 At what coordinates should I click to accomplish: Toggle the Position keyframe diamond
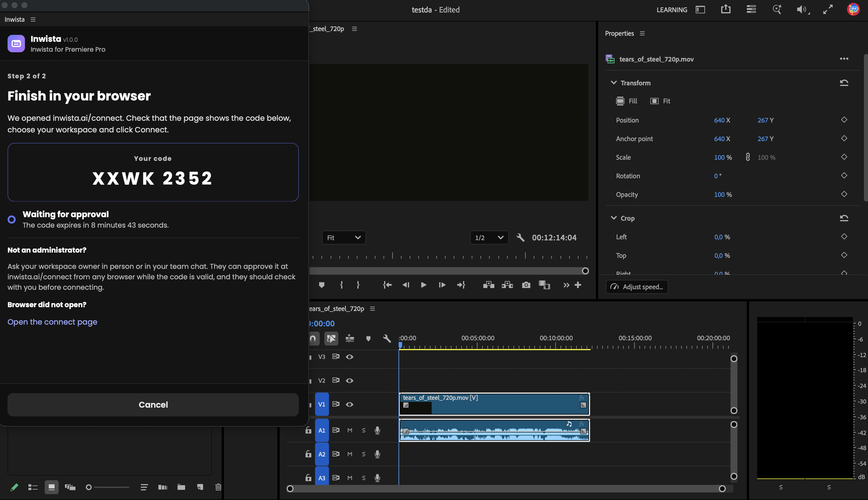[x=844, y=120]
